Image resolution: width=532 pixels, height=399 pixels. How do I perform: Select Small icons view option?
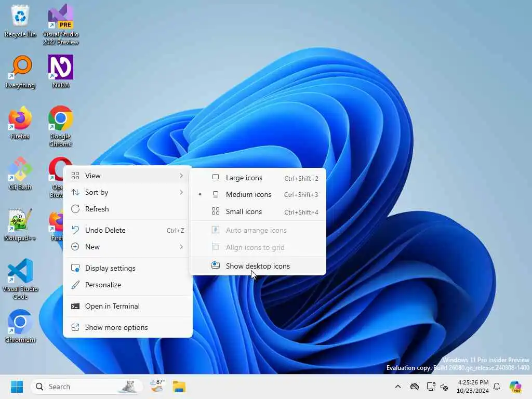(258, 212)
